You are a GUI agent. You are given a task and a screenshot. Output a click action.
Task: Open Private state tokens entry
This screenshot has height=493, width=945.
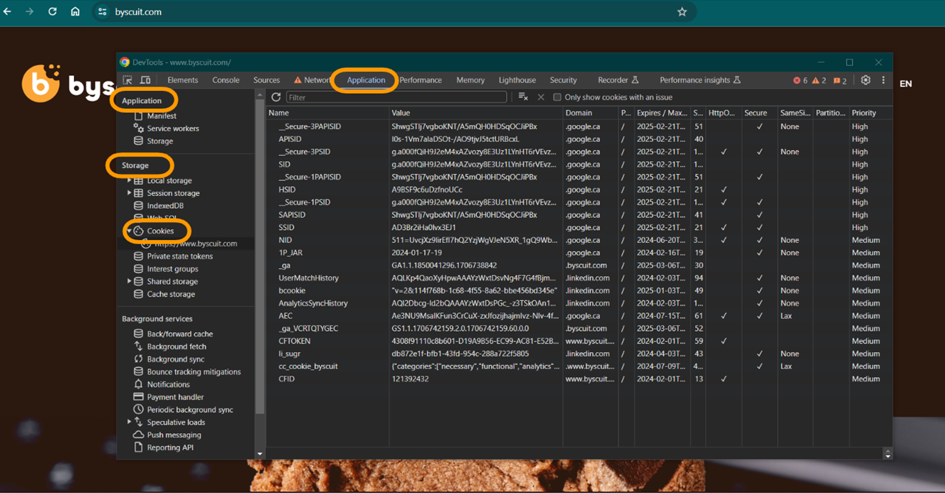coord(180,256)
